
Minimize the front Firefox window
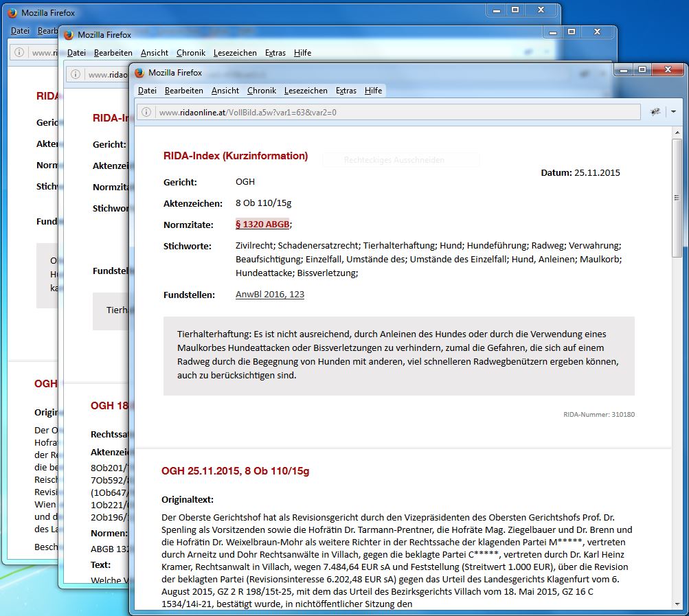pyautogui.click(x=624, y=70)
